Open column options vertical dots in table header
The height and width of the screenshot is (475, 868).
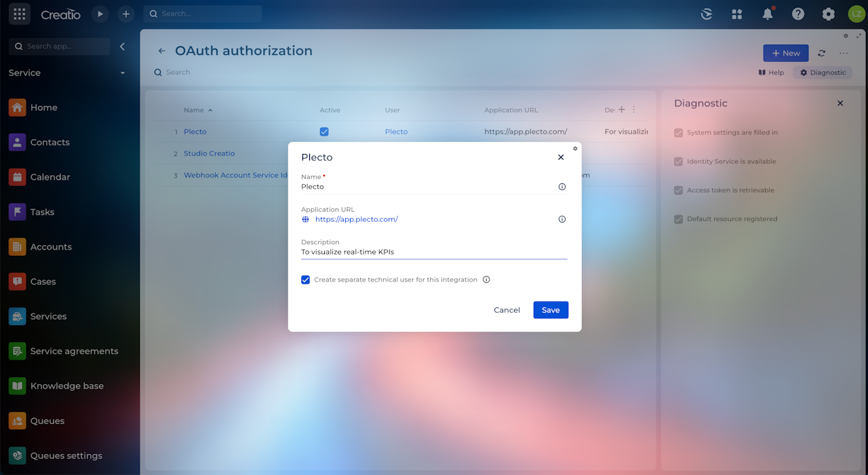point(634,109)
